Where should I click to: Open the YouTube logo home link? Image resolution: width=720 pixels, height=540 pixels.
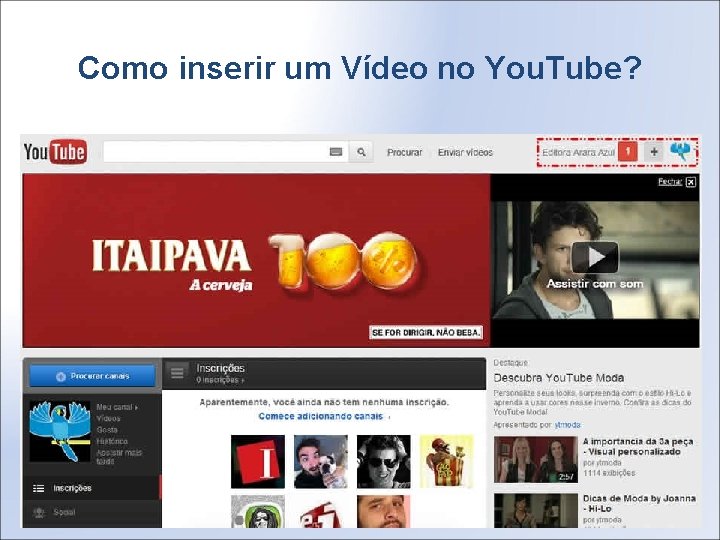point(56,152)
